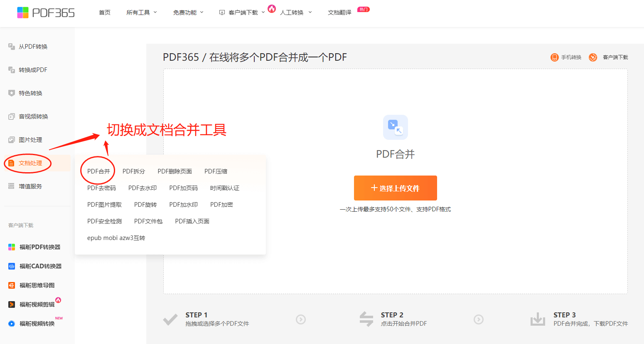This screenshot has height=344, width=644.
Task: Expand the 免费功能 dropdown
Action: pyautogui.click(x=185, y=12)
